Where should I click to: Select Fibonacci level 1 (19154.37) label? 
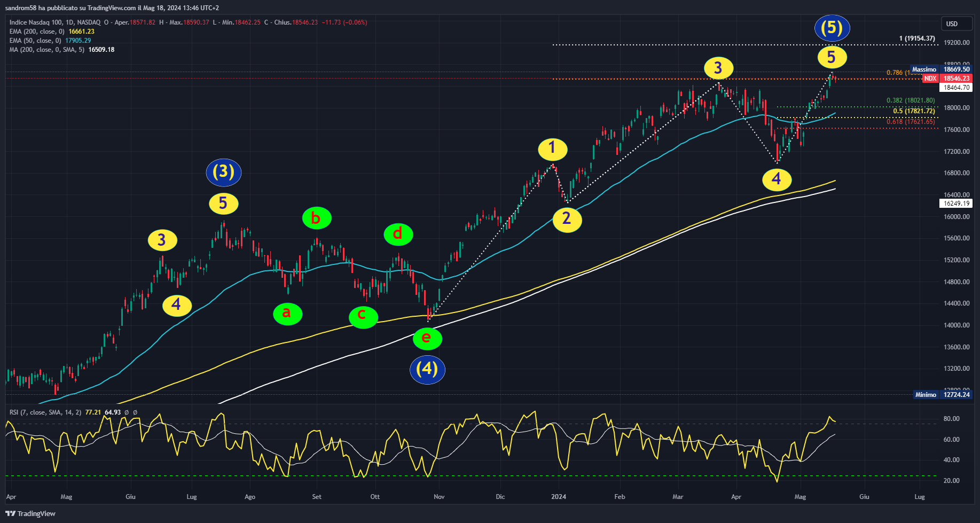[917, 38]
